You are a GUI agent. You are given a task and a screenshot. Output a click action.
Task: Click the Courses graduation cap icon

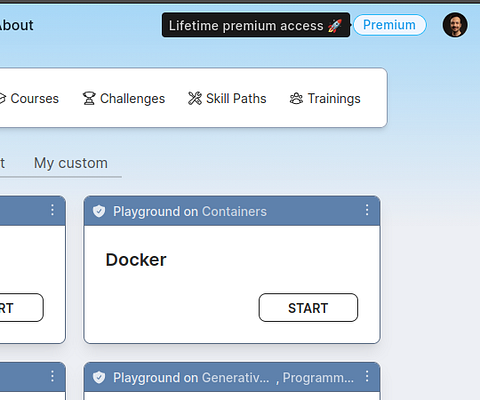pos(3,98)
